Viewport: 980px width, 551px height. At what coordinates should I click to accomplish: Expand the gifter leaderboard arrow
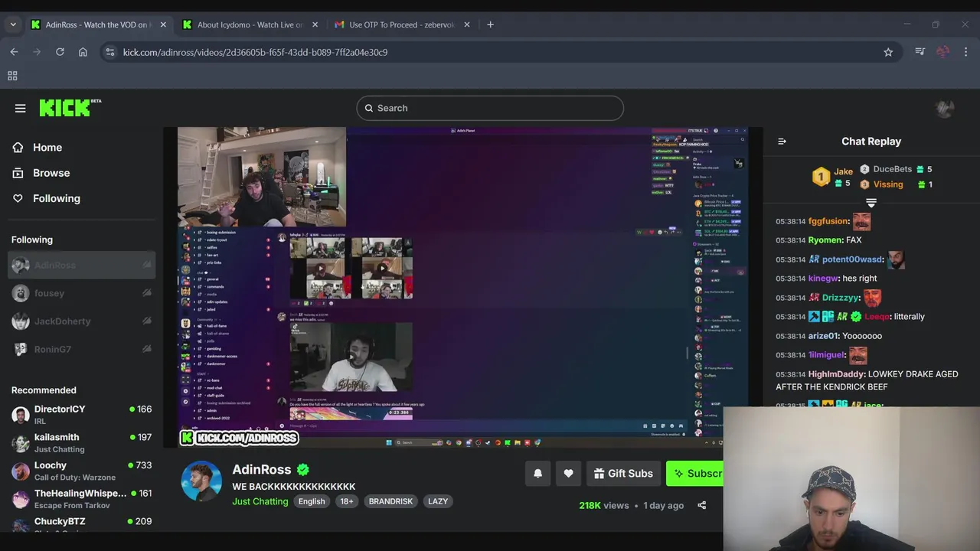coord(871,203)
